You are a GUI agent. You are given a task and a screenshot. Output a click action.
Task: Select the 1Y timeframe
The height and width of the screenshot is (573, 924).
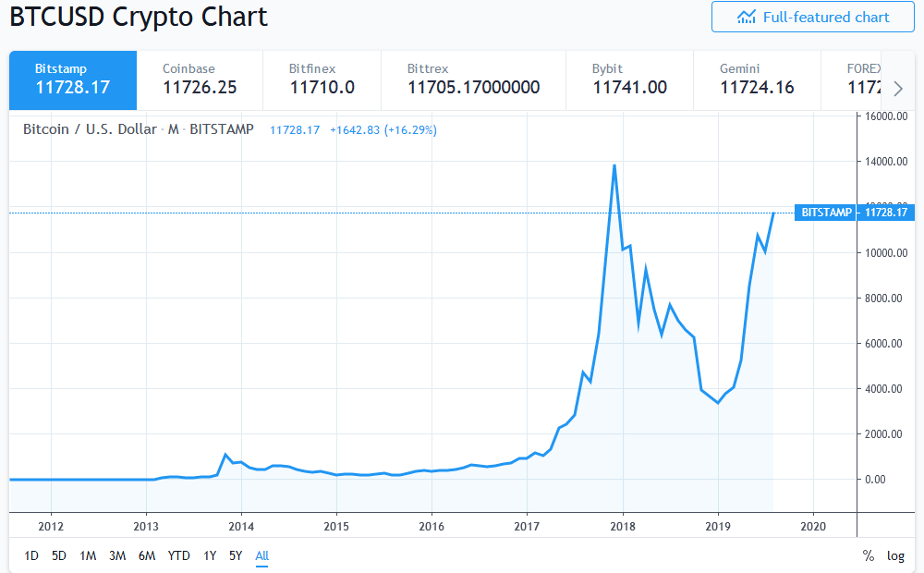click(209, 555)
